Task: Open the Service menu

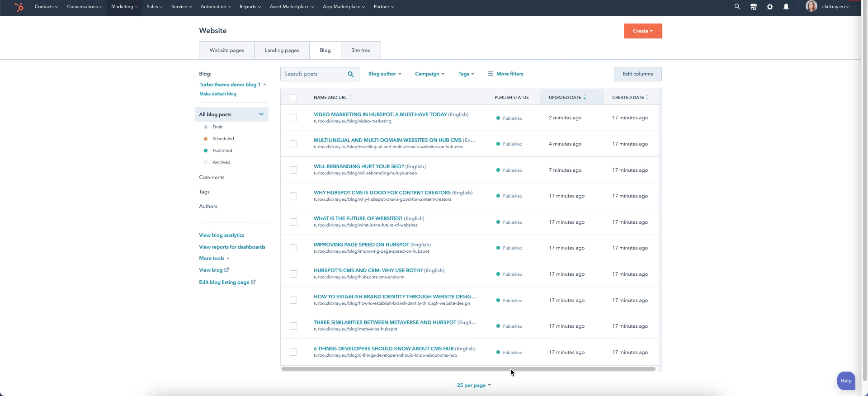Action: [181, 7]
